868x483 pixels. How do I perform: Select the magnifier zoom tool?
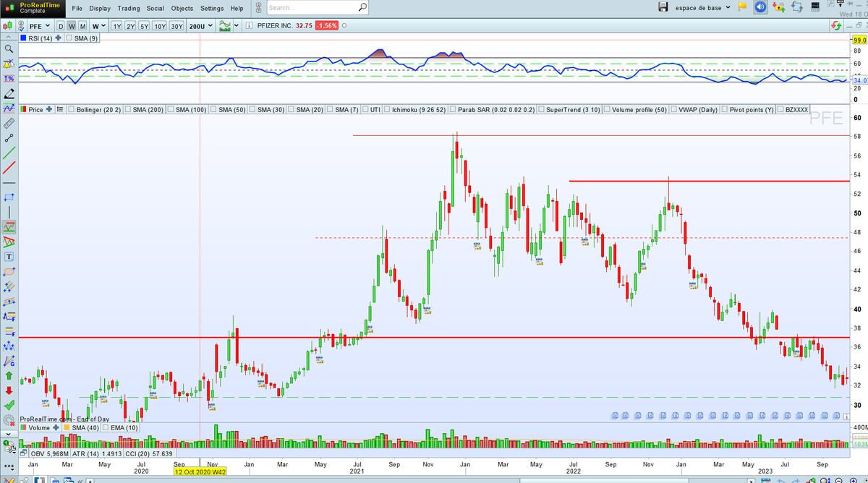tap(9, 48)
